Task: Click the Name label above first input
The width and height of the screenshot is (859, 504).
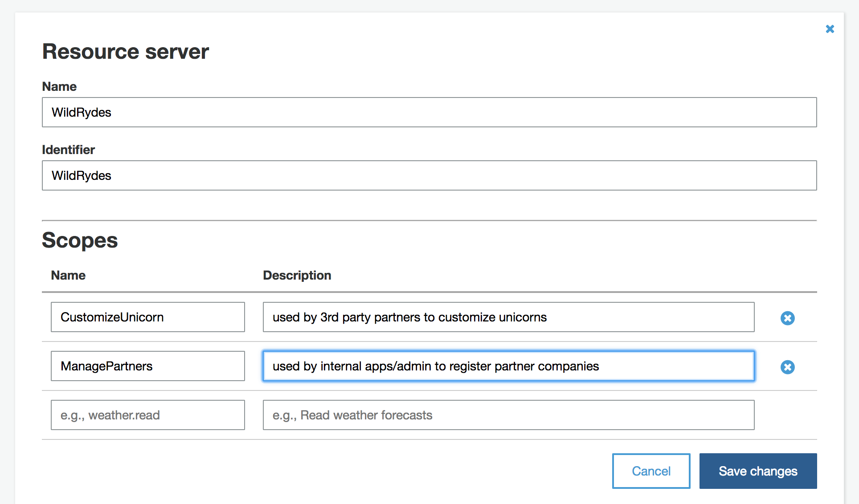Action: click(59, 86)
